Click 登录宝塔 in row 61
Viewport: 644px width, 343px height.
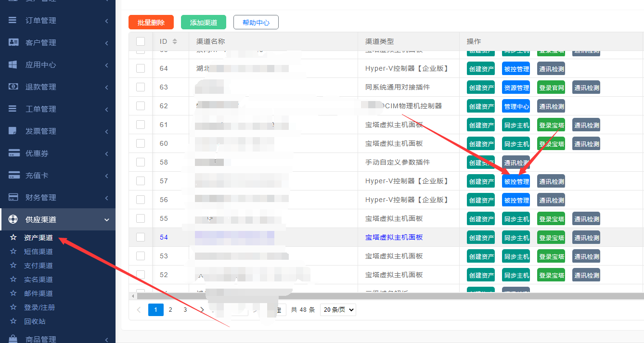pyautogui.click(x=551, y=125)
